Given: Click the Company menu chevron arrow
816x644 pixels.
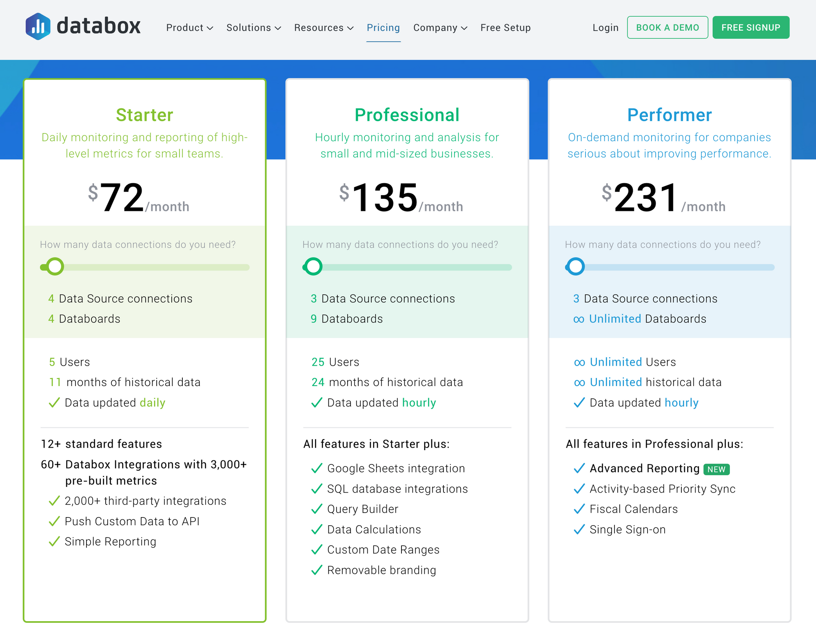Looking at the screenshot, I should click(x=464, y=28).
